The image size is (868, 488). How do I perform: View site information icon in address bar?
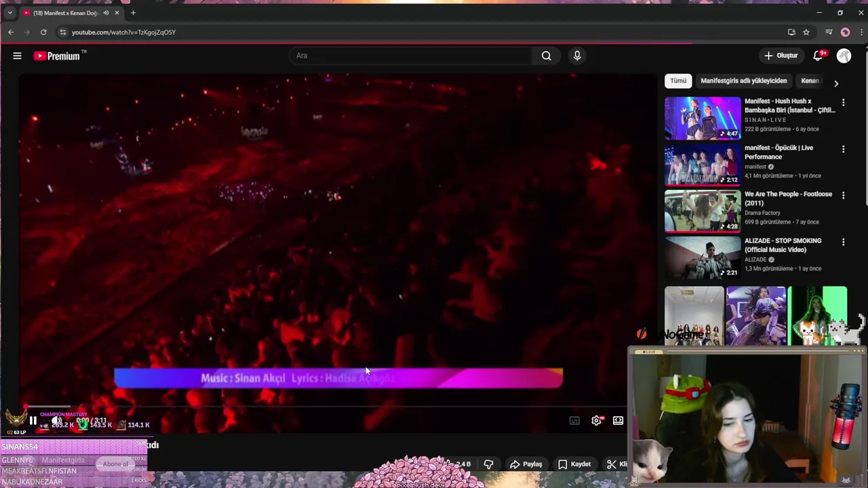tap(62, 32)
